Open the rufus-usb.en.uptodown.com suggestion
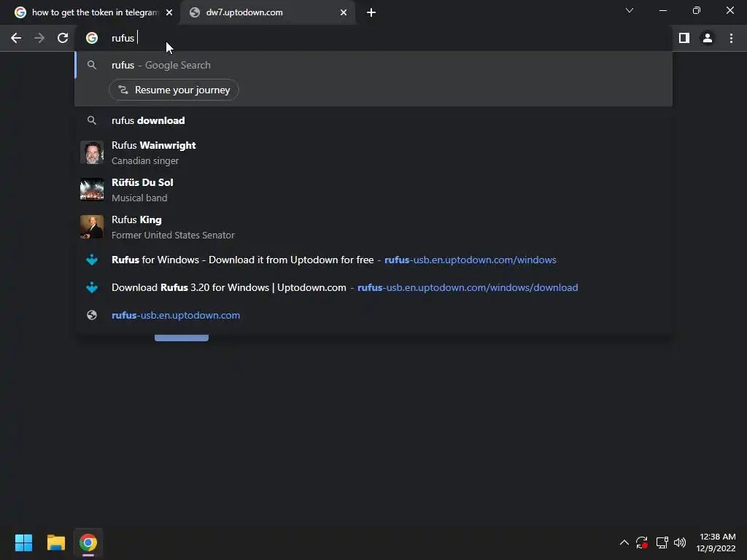747x560 pixels. coord(373,315)
